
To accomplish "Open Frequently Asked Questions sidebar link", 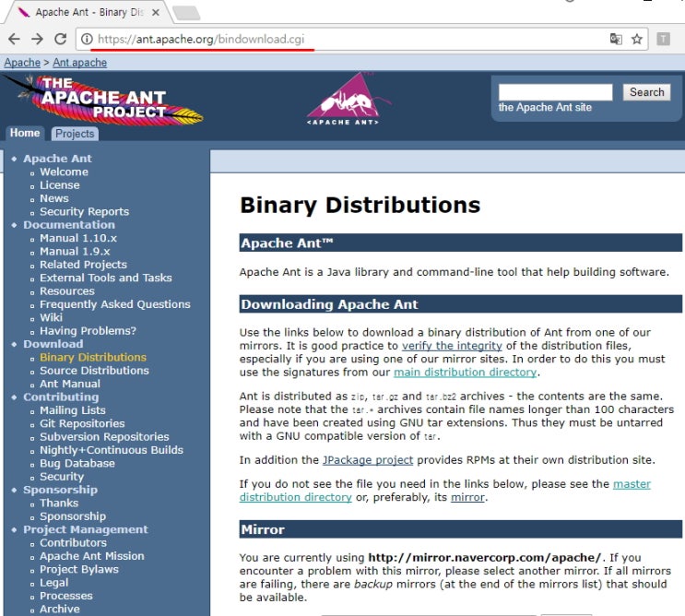I will tap(114, 304).
